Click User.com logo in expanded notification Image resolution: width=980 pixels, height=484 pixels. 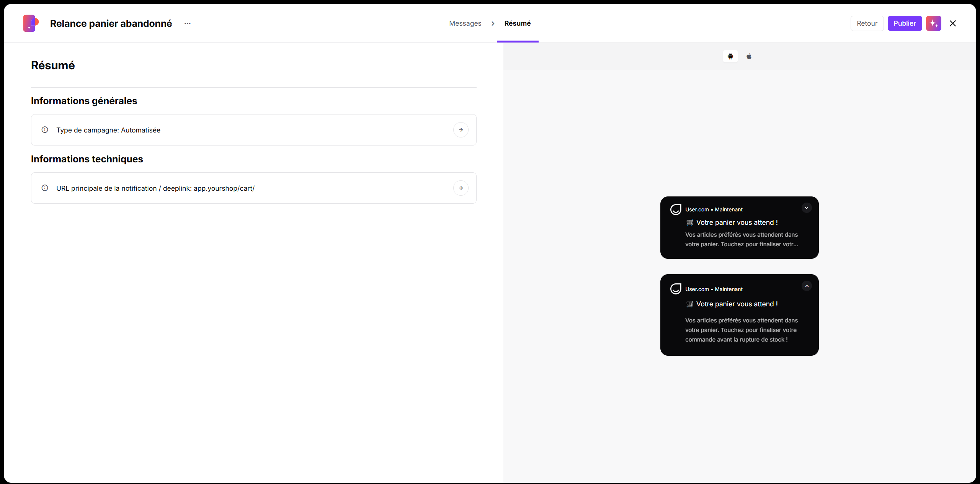click(676, 289)
